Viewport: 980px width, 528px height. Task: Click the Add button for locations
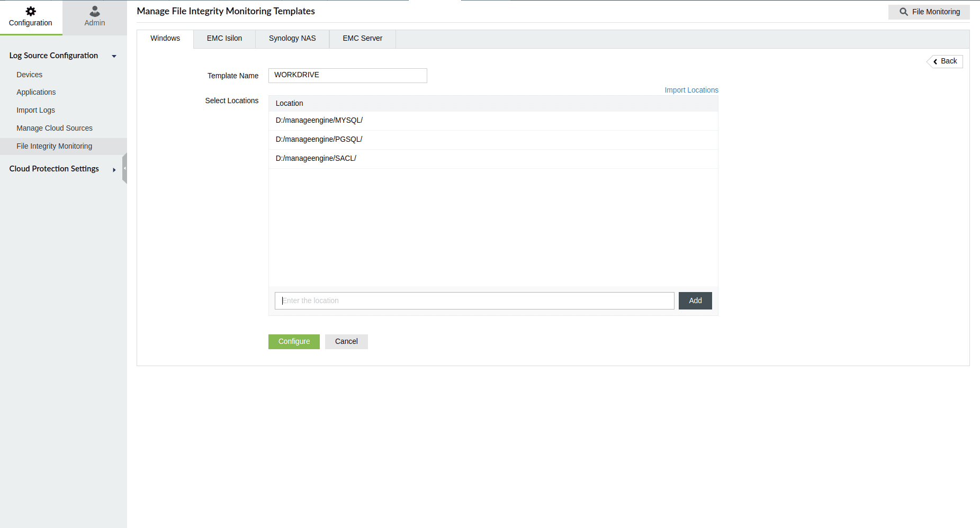[695, 301]
